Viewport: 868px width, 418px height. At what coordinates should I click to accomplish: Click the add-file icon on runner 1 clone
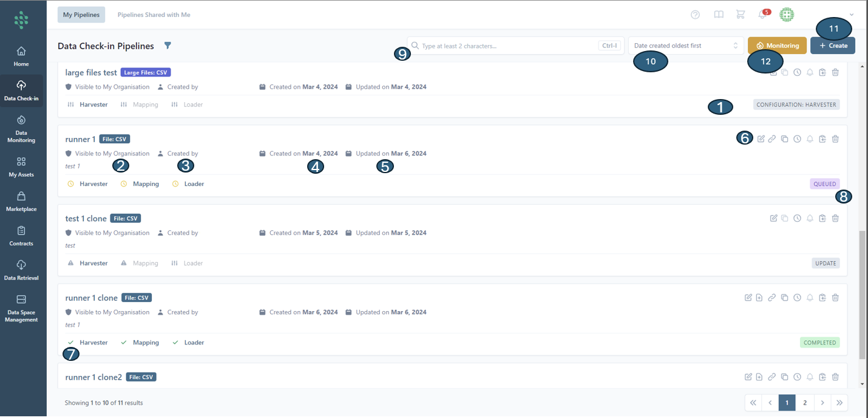759,298
